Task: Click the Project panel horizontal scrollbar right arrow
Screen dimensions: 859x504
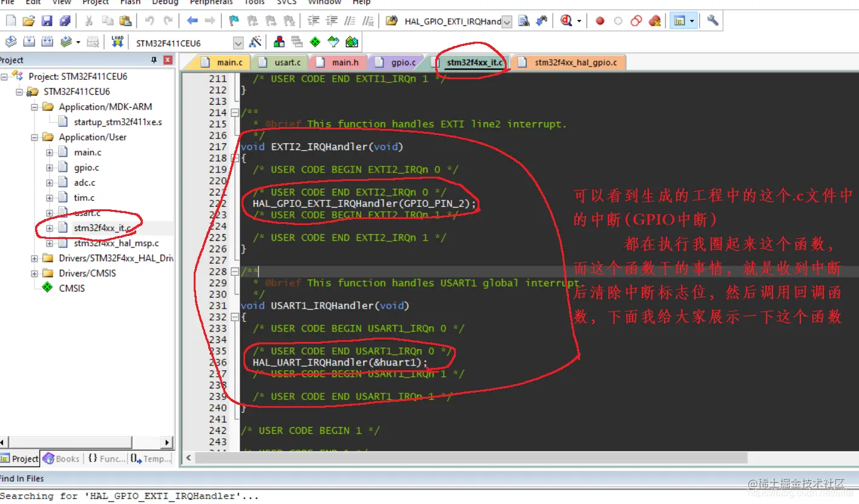Action: [168, 442]
